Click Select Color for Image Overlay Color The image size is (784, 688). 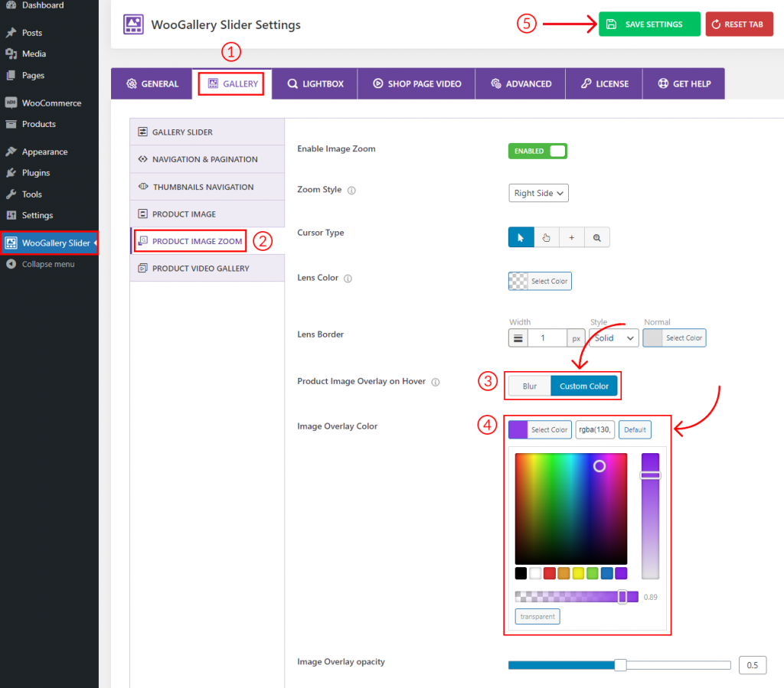pyautogui.click(x=540, y=429)
